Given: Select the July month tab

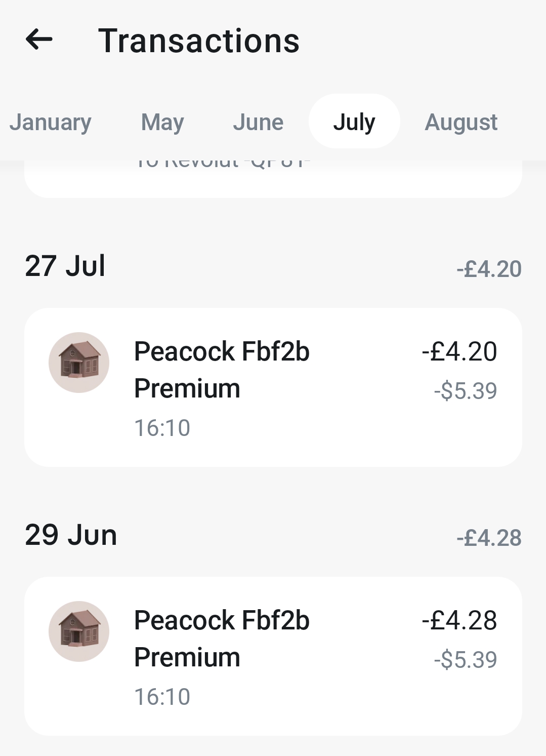Looking at the screenshot, I should (x=354, y=122).
